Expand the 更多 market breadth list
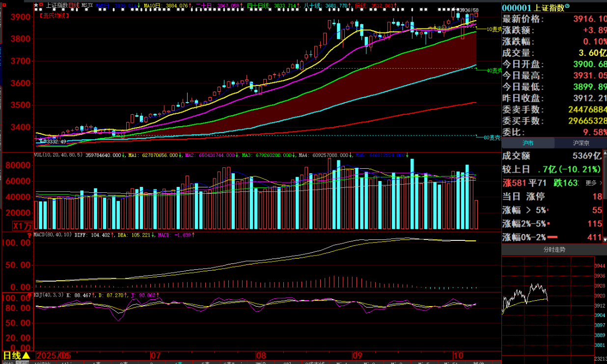Screen dimensions: 607x364 tap(593, 183)
